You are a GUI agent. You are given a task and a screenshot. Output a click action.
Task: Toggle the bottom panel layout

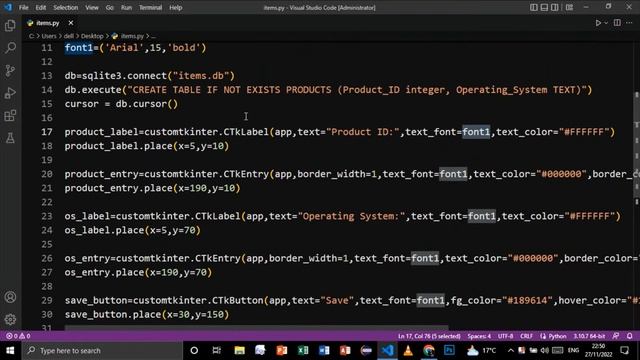544,7
